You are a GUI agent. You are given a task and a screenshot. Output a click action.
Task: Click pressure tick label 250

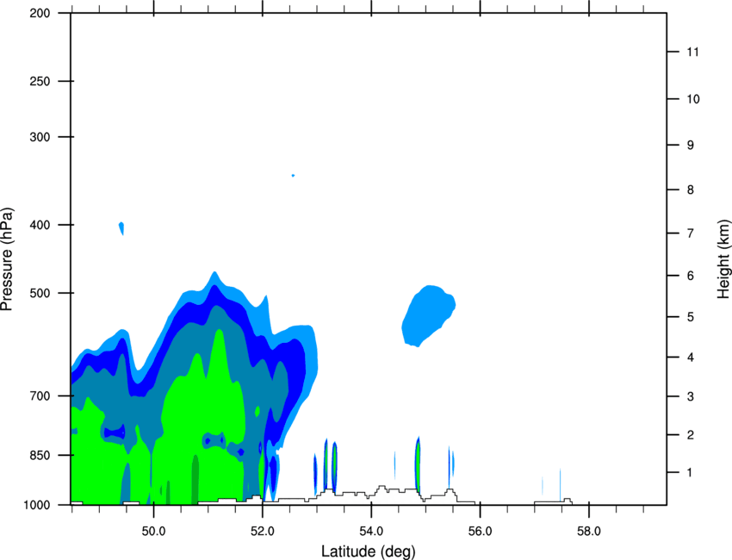click(40, 81)
